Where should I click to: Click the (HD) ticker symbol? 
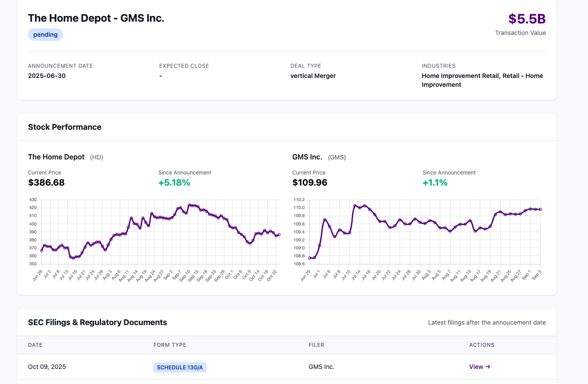click(x=96, y=157)
